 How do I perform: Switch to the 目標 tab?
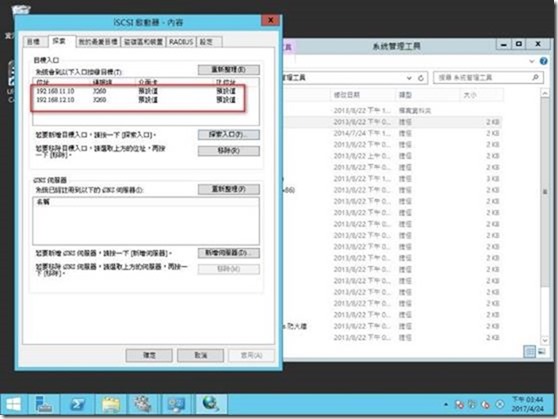34,42
